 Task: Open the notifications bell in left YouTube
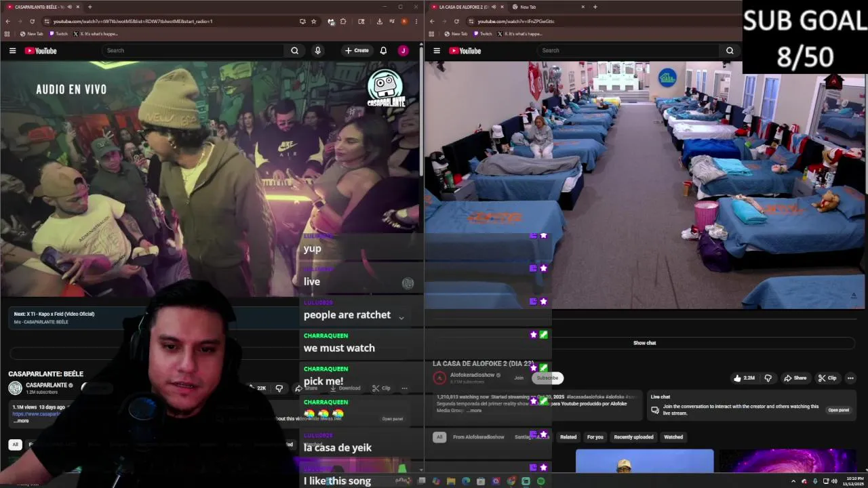click(383, 51)
